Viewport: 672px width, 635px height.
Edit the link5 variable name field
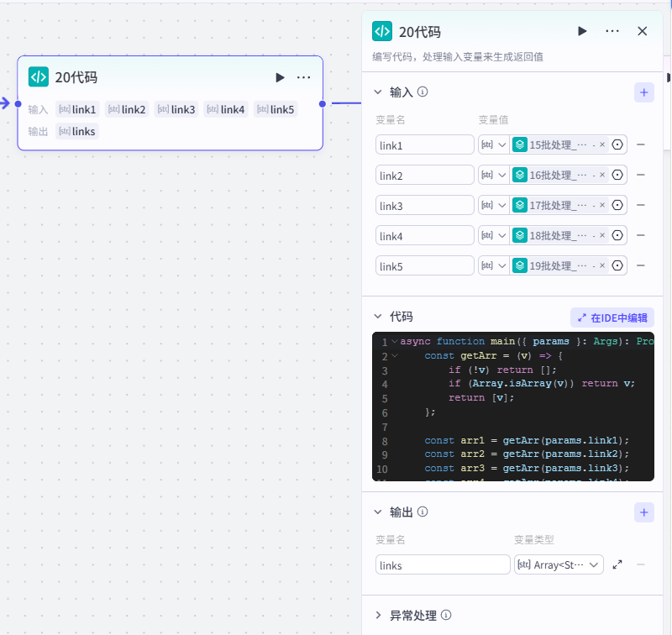tap(425, 266)
